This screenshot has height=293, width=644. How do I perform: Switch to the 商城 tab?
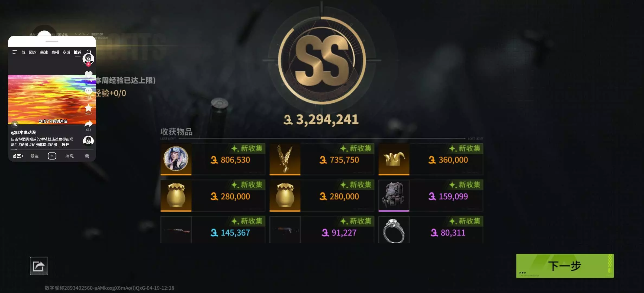pyautogui.click(x=66, y=52)
